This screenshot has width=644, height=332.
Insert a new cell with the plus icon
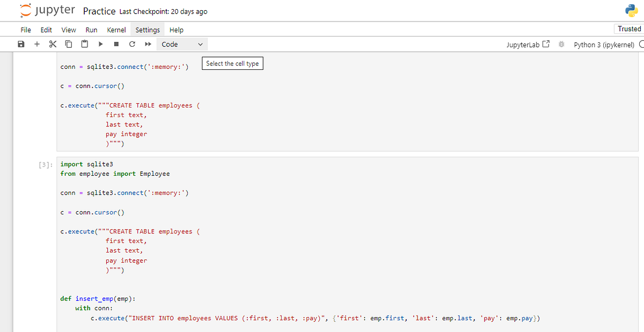(36, 45)
